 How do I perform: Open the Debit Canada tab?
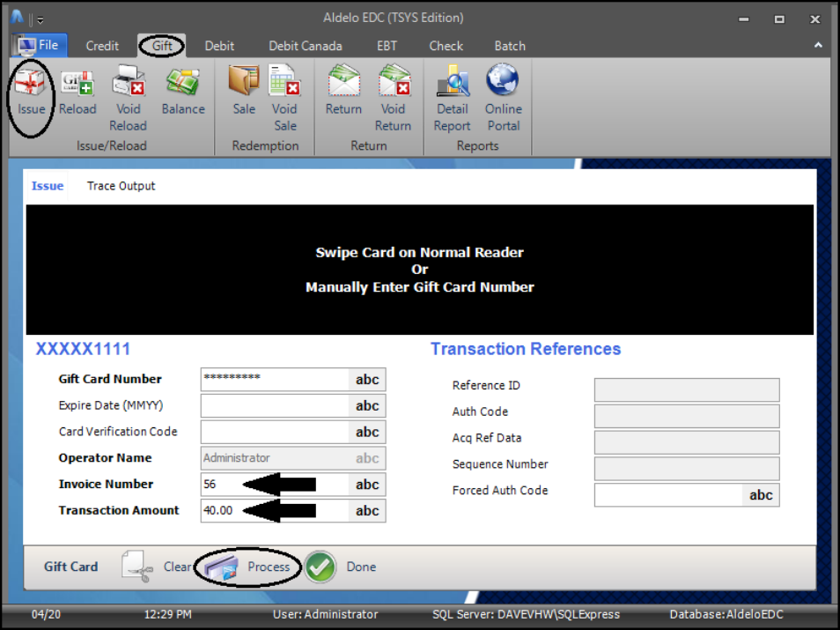pos(306,46)
